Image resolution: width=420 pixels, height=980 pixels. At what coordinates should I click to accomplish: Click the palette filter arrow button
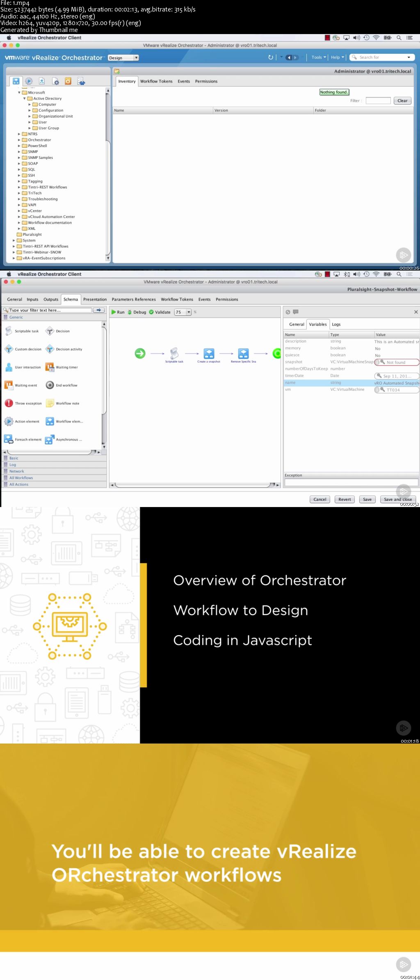click(x=99, y=310)
